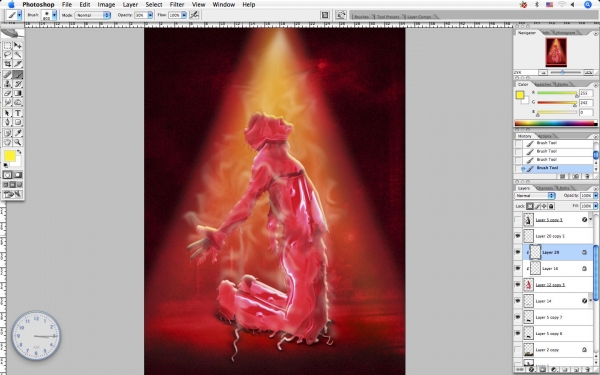The width and height of the screenshot is (600, 375).
Task: Swap foreground and background colors icon
Action: (x=19, y=152)
